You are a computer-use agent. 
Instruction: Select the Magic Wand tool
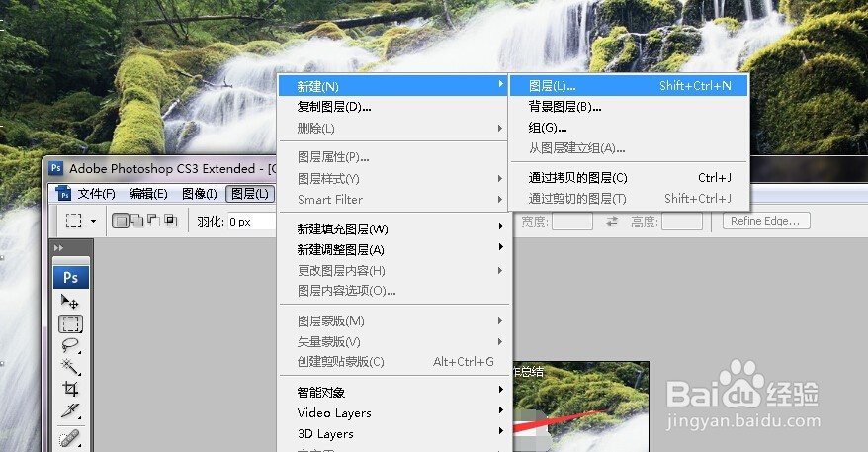coord(70,367)
